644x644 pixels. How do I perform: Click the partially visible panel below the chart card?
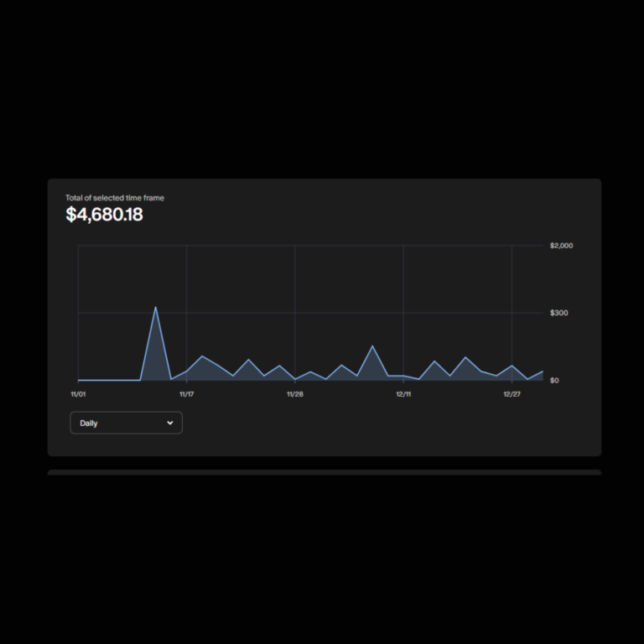point(324,473)
